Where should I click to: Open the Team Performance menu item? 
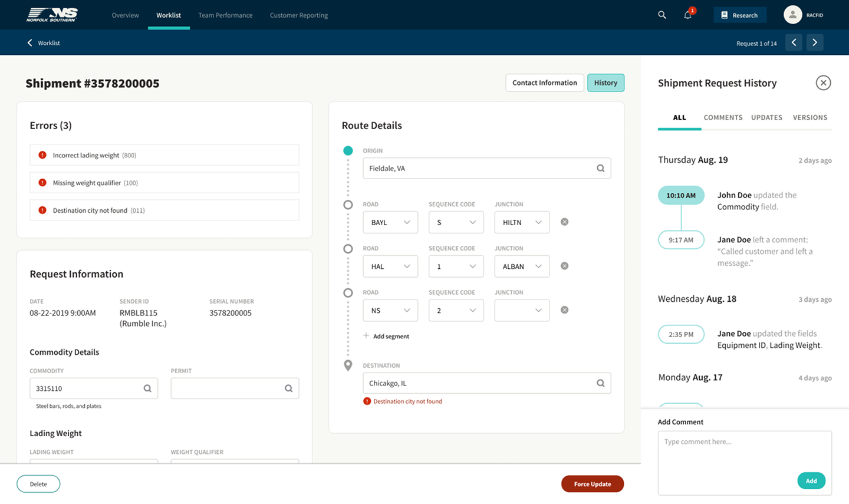(x=225, y=15)
